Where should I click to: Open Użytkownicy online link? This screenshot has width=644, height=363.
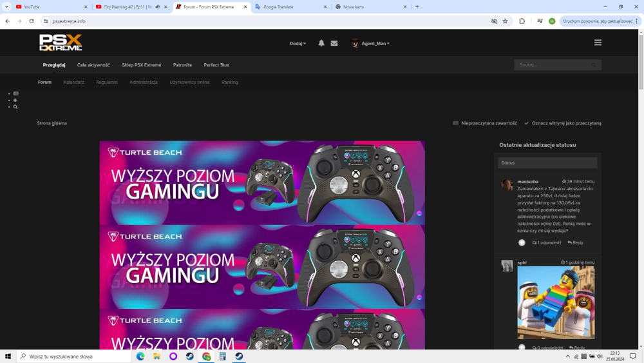pyautogui.click(x=189, y=83)
